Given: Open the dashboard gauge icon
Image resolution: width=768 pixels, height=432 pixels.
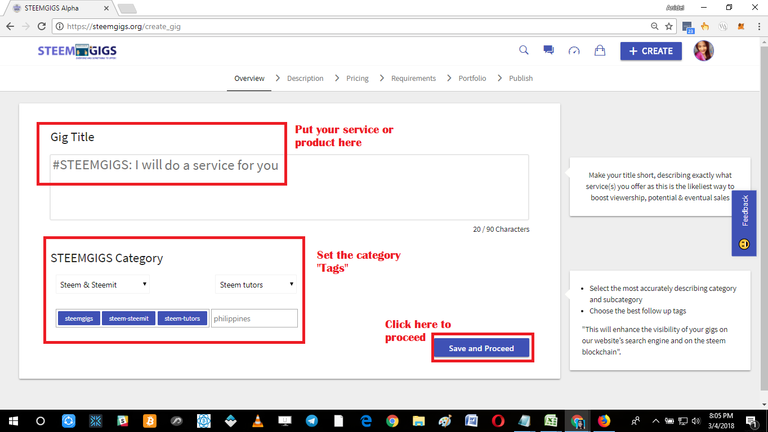Looking at the screenshot, I should pos(574,50).
